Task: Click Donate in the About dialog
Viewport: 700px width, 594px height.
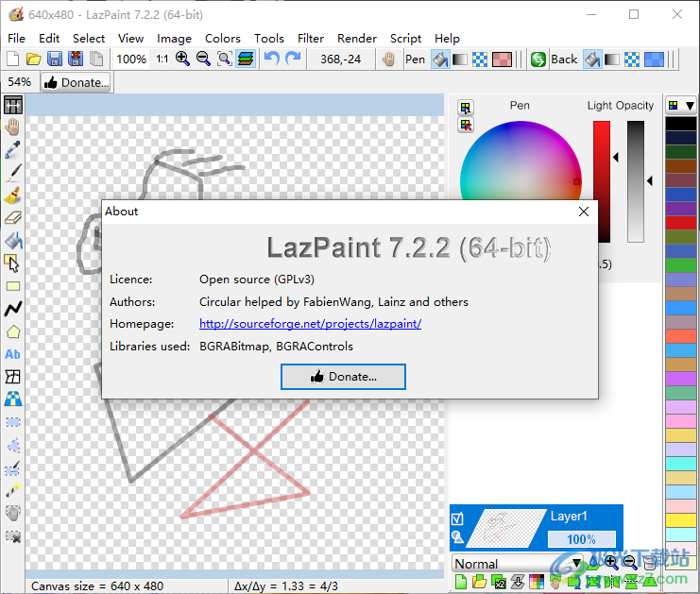Action: tap(343, 377)
